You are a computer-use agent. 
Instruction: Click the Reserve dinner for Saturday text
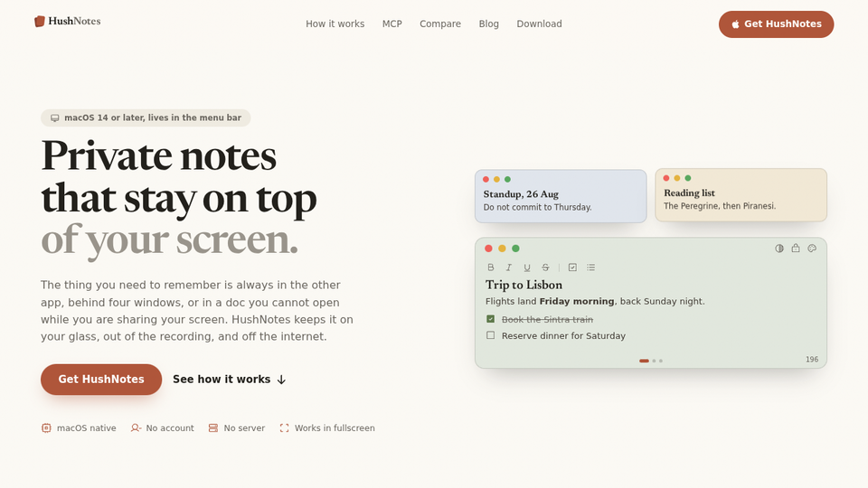[x=563, y=336]
